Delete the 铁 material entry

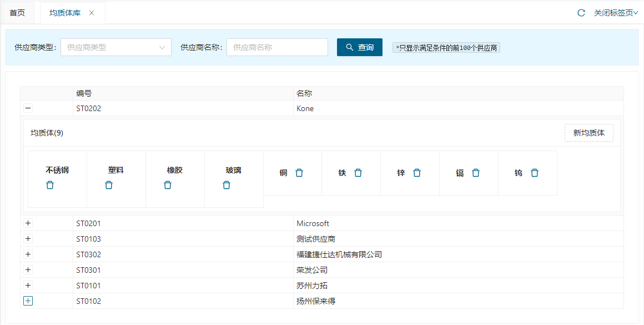pos(358,173)
